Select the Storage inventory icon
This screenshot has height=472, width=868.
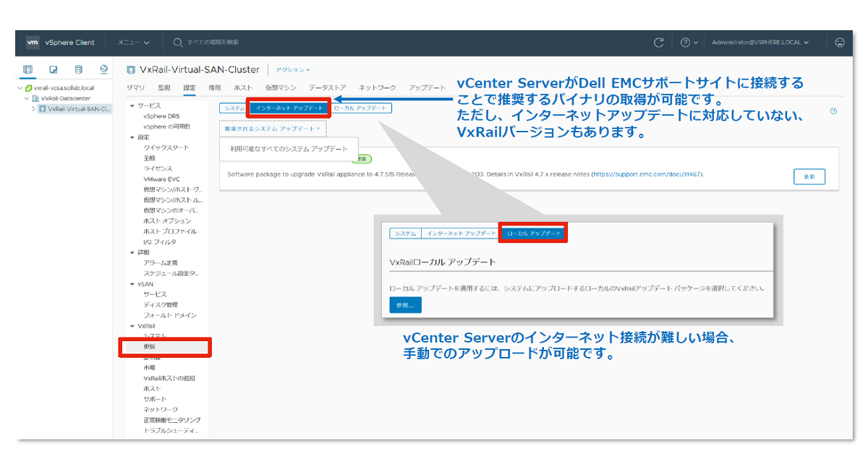pos(78,69)
